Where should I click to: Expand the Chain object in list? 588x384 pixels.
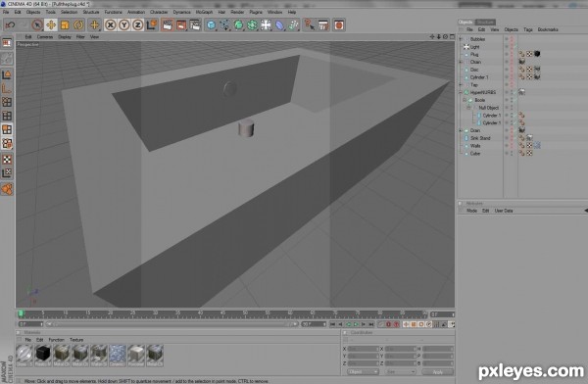click(461, 62)
